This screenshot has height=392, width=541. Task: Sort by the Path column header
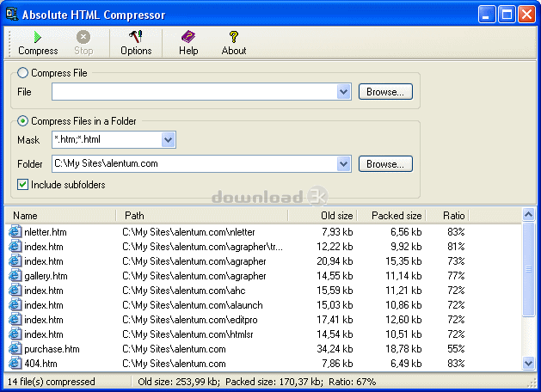pyautogui.click(x=202, y=216)
